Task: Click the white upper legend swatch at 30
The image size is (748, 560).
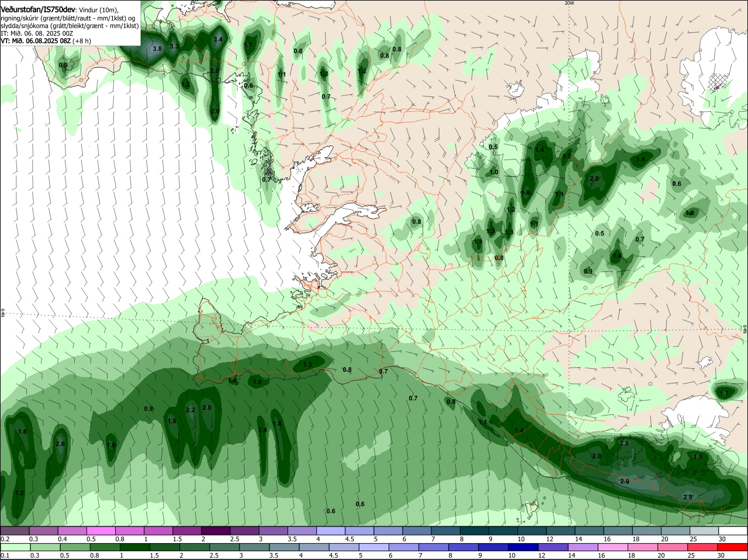Action: click(733, 531)
